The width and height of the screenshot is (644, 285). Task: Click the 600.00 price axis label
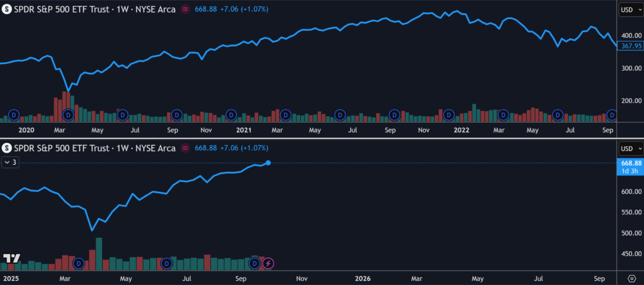point(631,192)
